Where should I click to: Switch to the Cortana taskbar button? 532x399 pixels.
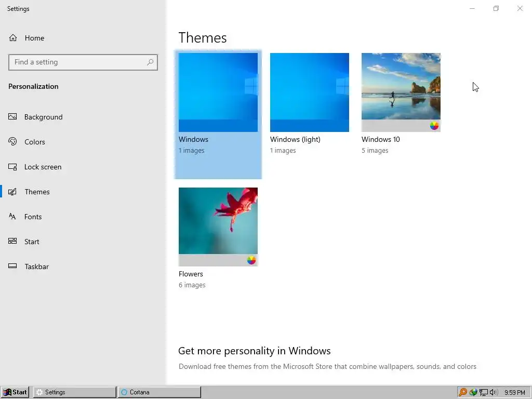pos(159,392)
